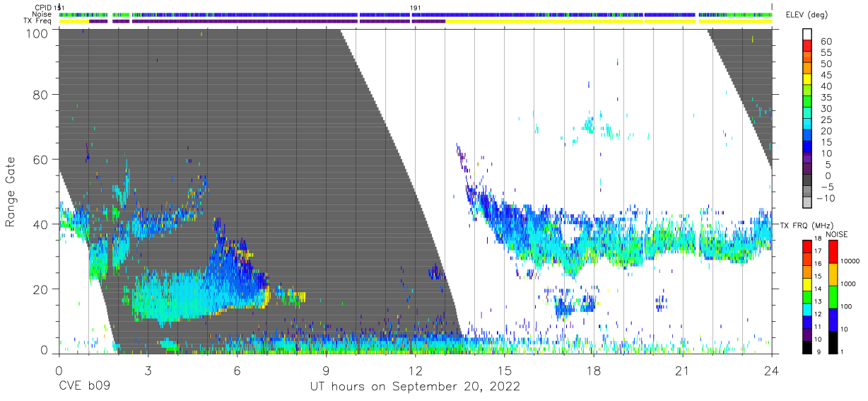Screen dimensions: 868x401
Task: Pick the red top segment of NOISE colorbar
Action: 832,252
